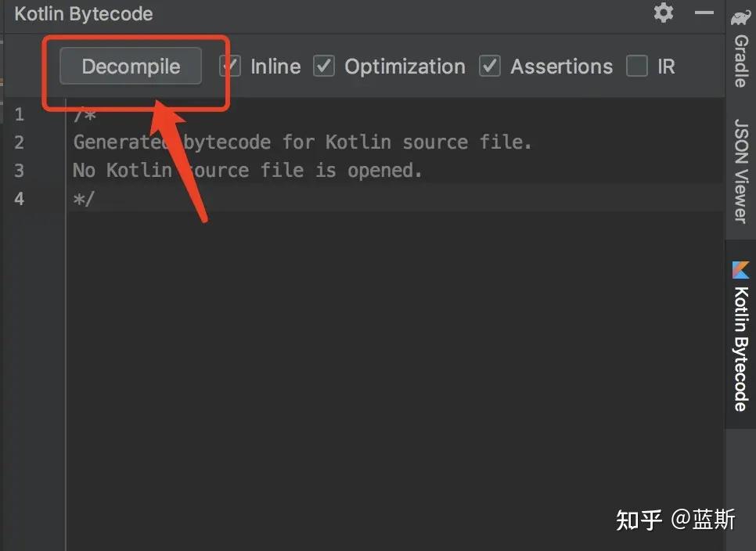Click the closing */ comment marker
Screen dimensions: 756x551
[x=83, y=199]
